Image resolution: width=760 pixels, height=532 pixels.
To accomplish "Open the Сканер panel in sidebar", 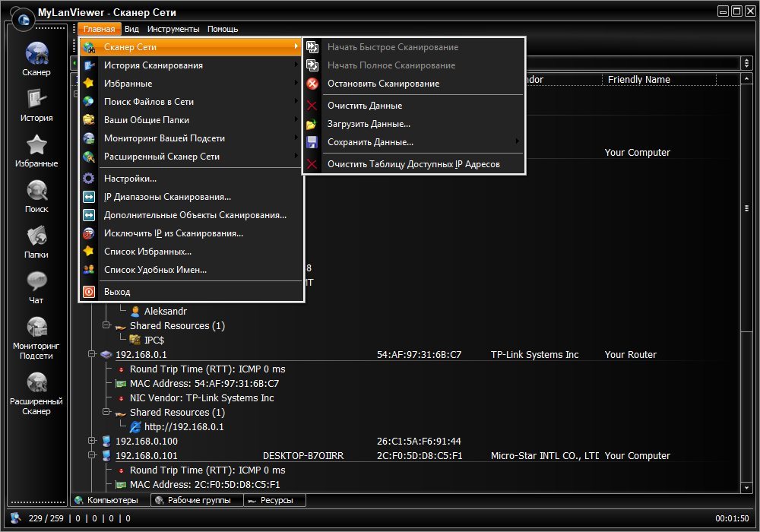I will (36, 59).
